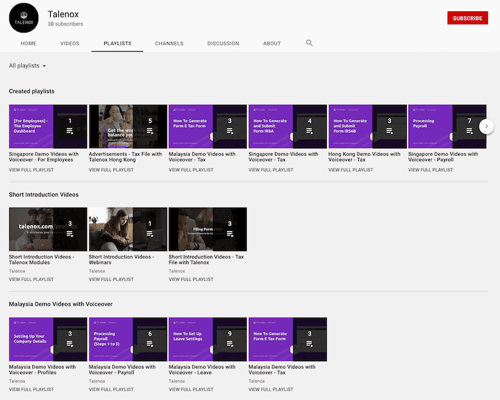This screenshot has height=400, width=500.
Task: Click playlist icon on Employee Dashboard thumbnail
Action: (x=70, y=131)
